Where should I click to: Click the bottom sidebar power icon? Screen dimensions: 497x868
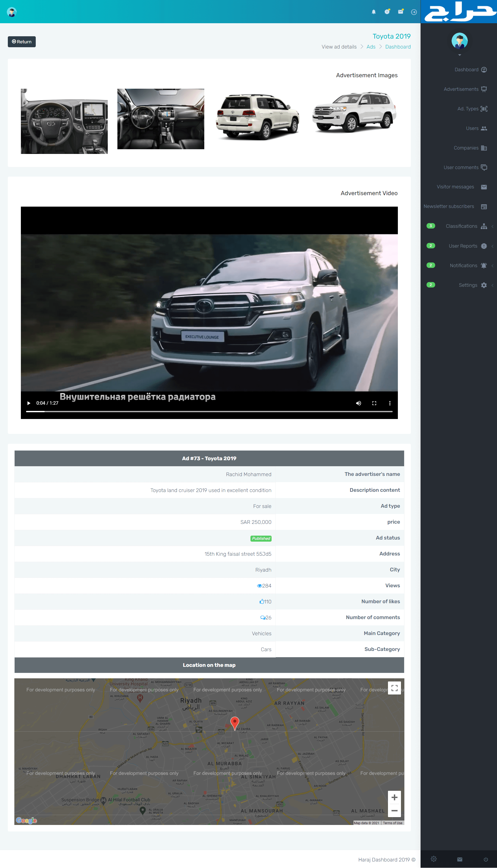(x=486, y=859)
